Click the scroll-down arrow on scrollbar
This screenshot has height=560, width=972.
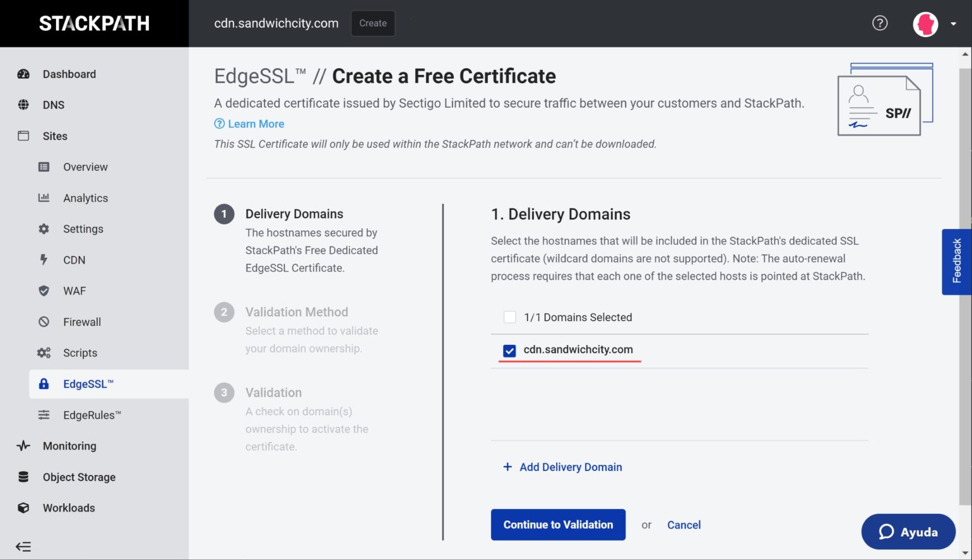(965, 553)
